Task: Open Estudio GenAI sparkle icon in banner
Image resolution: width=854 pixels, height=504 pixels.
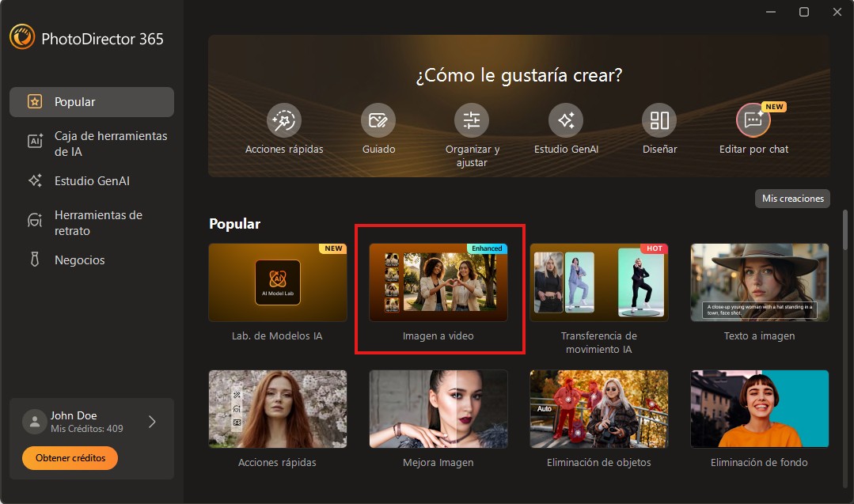Action: pyautogui.click(x=566, y=120)
